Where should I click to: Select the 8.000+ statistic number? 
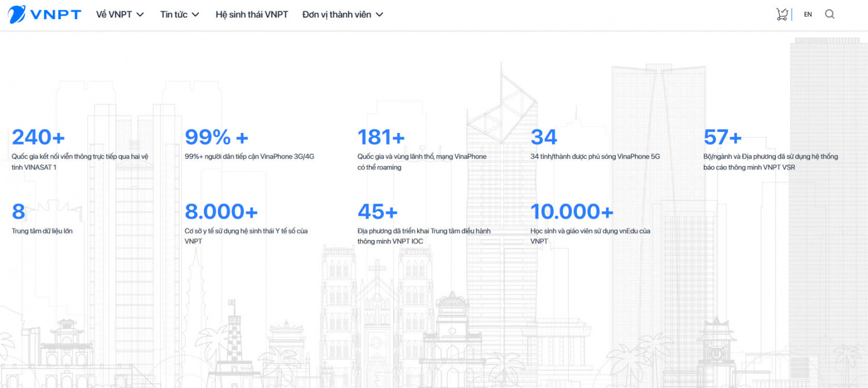221,212
